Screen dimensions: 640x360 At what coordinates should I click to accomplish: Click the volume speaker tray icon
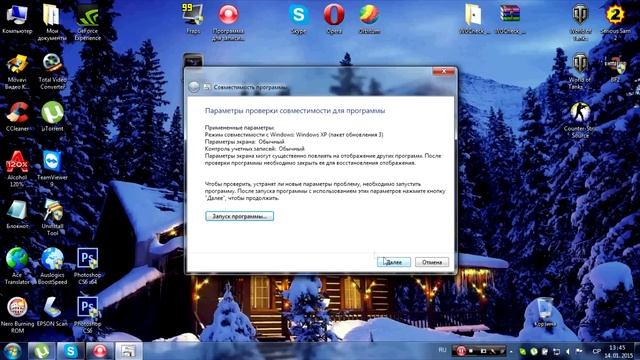click(x=567, y=351)
